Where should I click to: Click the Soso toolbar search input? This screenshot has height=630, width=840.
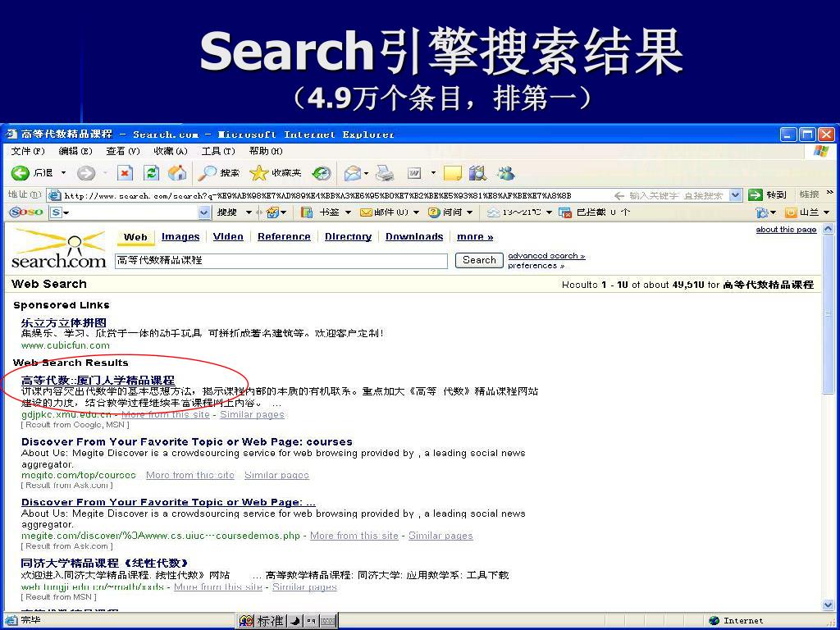point(130,212)
